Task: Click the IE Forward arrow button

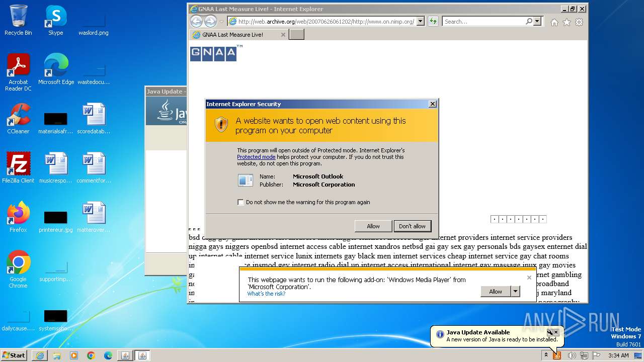Action: click(x=210, y=21)
